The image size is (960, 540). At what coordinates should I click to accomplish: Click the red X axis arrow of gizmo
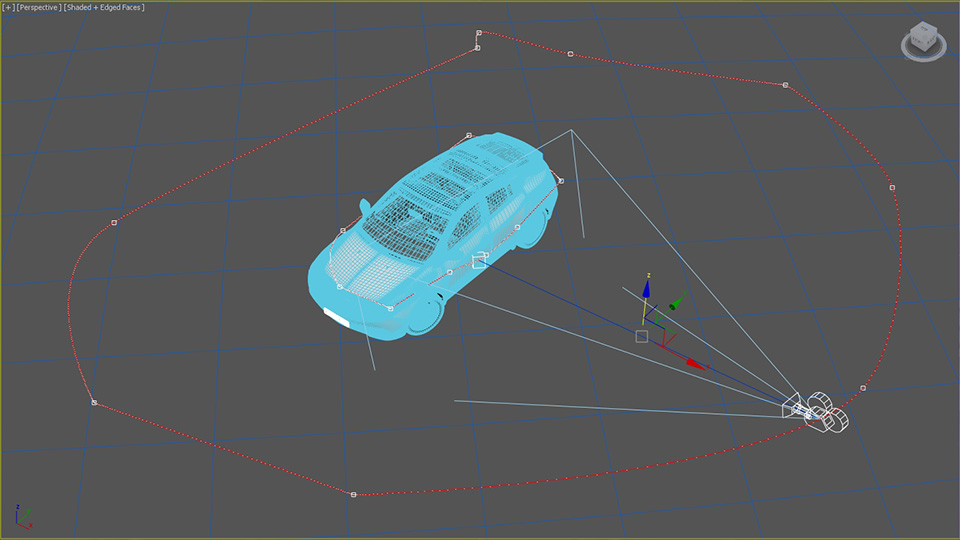(x=693, y=363)
